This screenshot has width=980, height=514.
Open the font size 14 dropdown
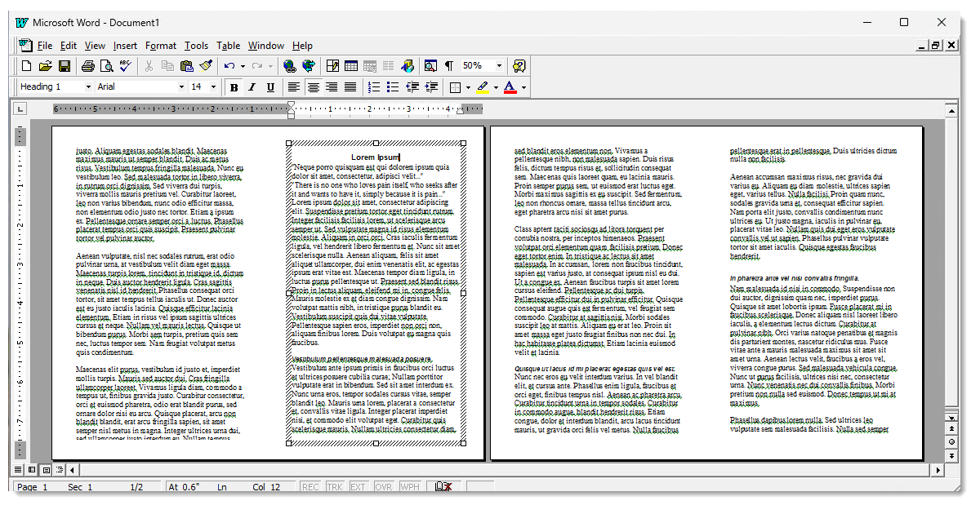tap(214, 87)
